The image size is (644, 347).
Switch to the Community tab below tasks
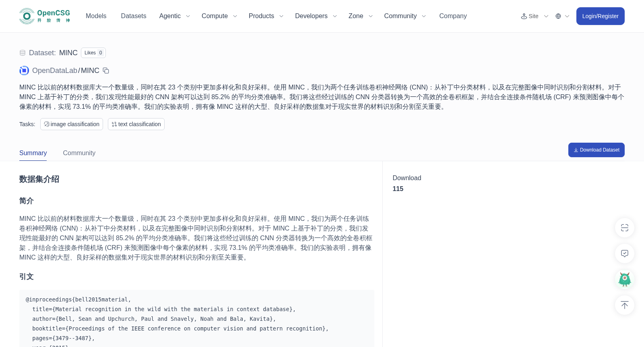tap(79, 153)
